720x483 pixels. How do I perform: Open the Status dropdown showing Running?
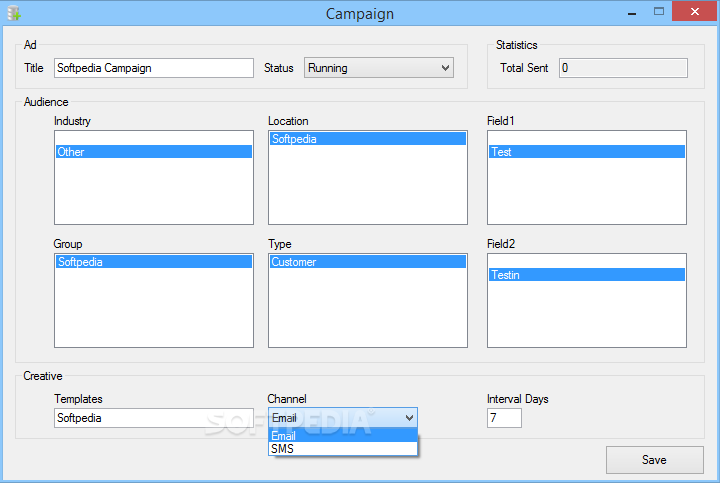click(379, 68)
